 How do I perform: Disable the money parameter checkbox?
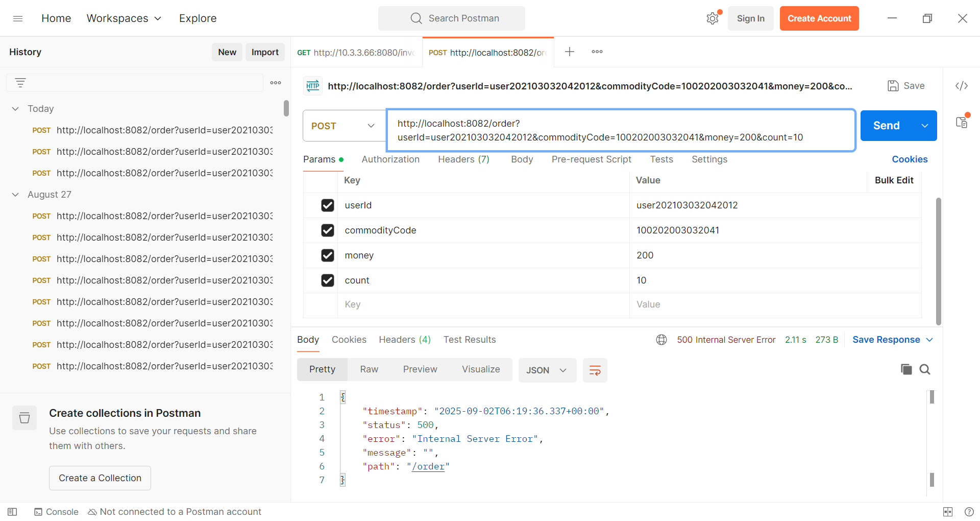coord(328,255)
